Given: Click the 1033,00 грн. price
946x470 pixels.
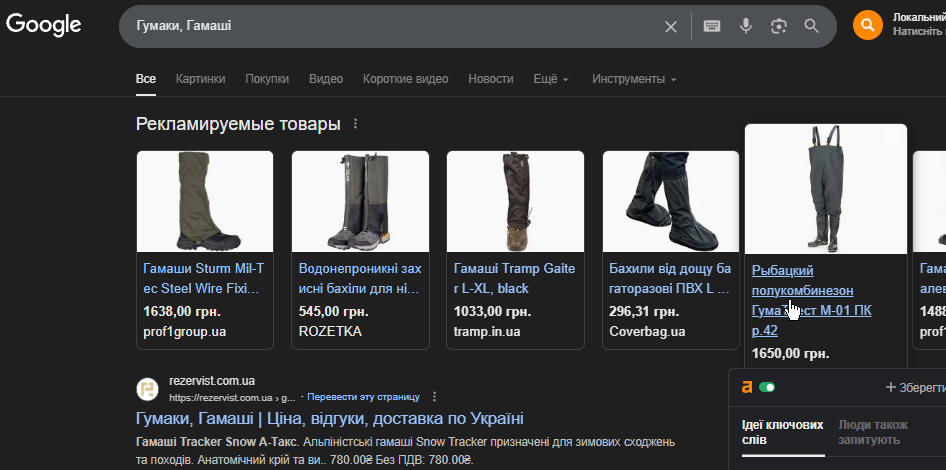Looking at the screenshot, I should pos(492,312).
